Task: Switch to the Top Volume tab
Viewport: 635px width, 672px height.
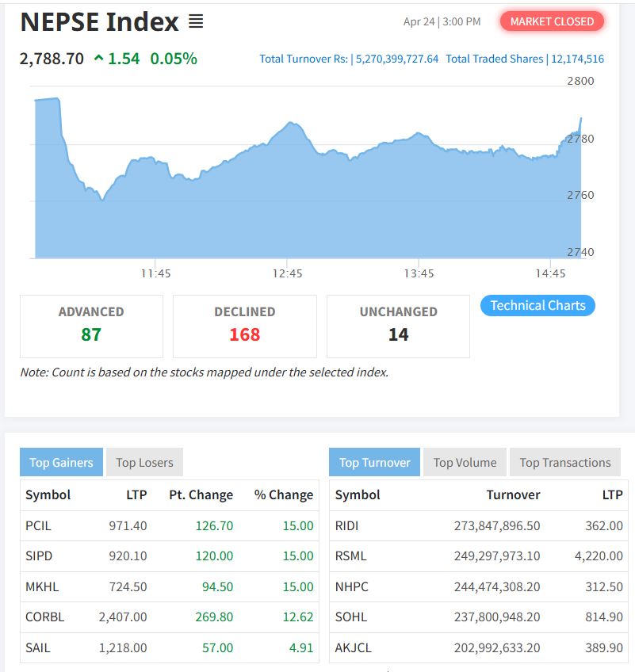Action: 465,463
